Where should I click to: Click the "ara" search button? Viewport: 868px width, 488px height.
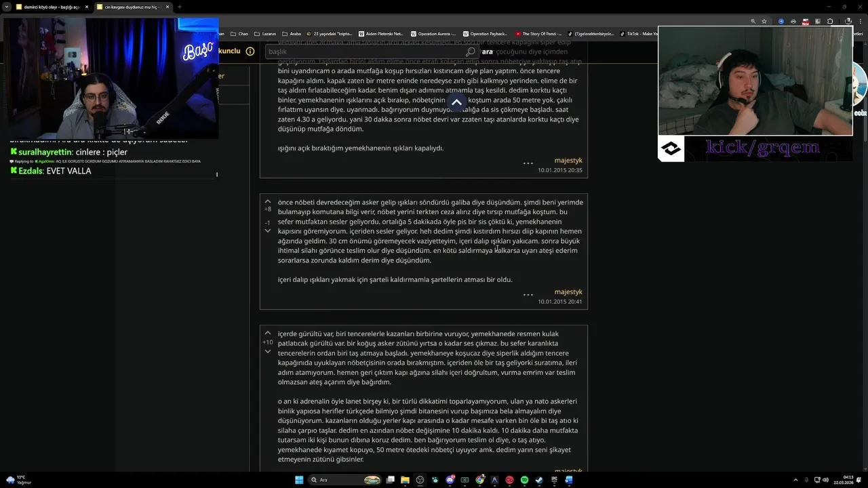(487, 52)
